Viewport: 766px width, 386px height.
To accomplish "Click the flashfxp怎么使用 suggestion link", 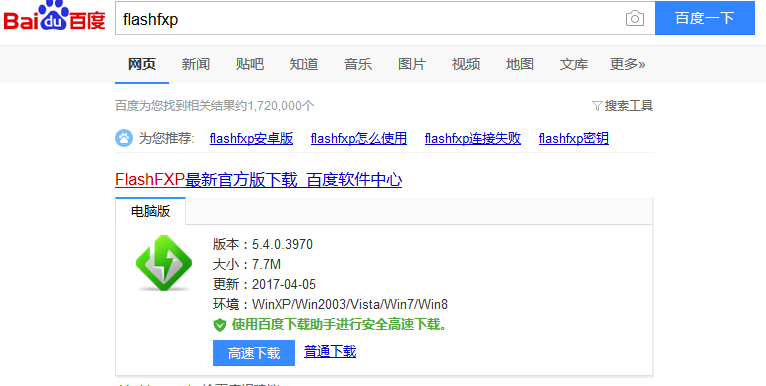I will pyautogui.click(x=359, y=138).
